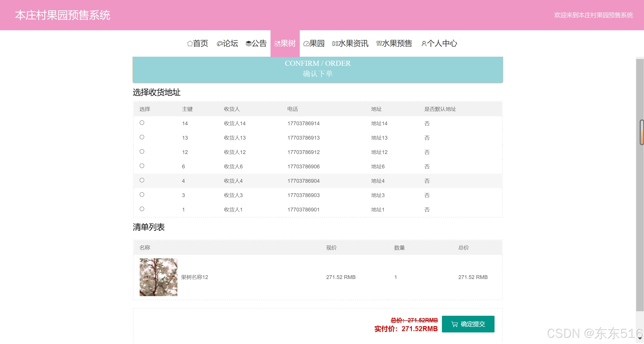This screenshot has height=344, width=644.
Task: Click the forum palette icon beside 论坛
Action: (x=219, y=44)
